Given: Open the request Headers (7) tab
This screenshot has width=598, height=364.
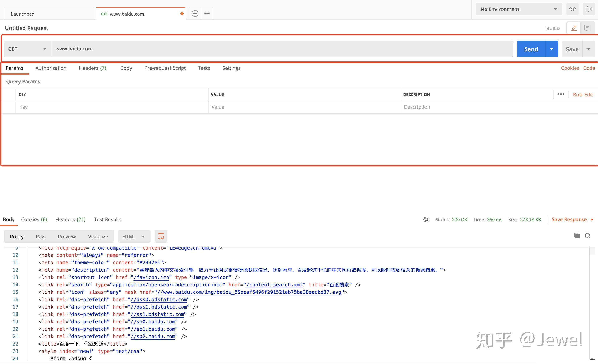Looking at the screenshot, I should 92,68.
